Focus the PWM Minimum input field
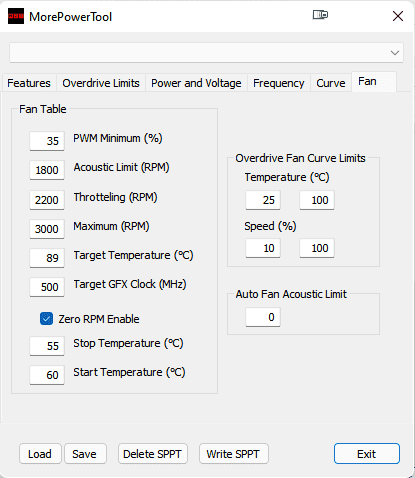 coord(47,141)
